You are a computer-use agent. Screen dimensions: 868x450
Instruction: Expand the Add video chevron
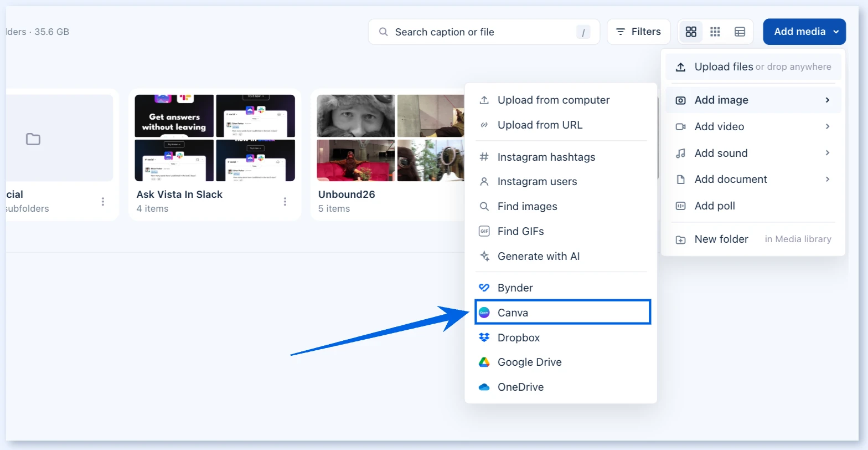pyautogui.click(x=828, y=126)
